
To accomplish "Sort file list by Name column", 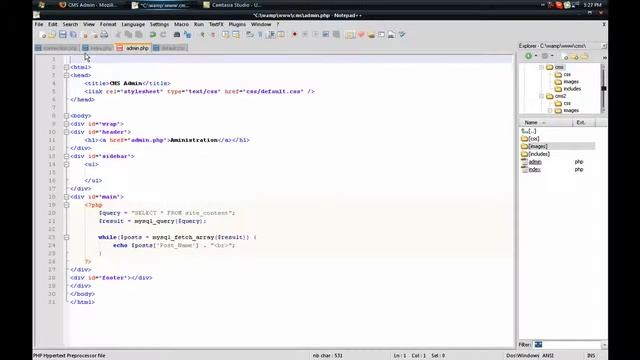I will coord(546,122).
